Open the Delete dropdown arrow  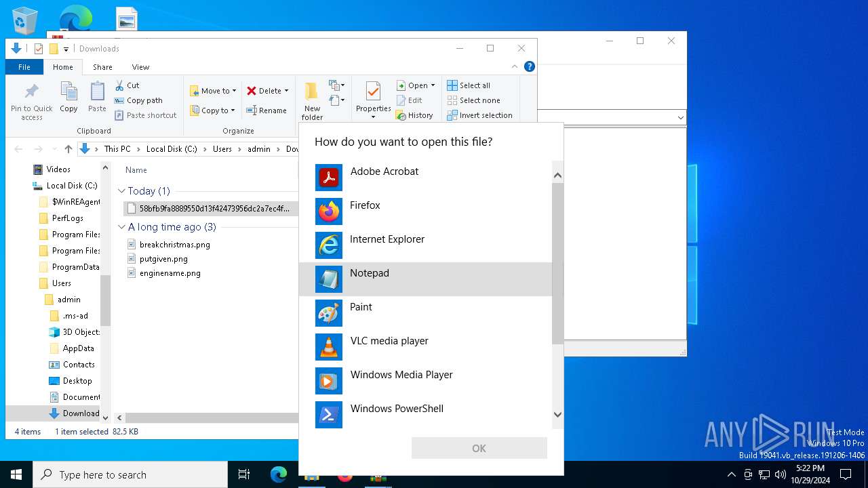tap(287, 91)
